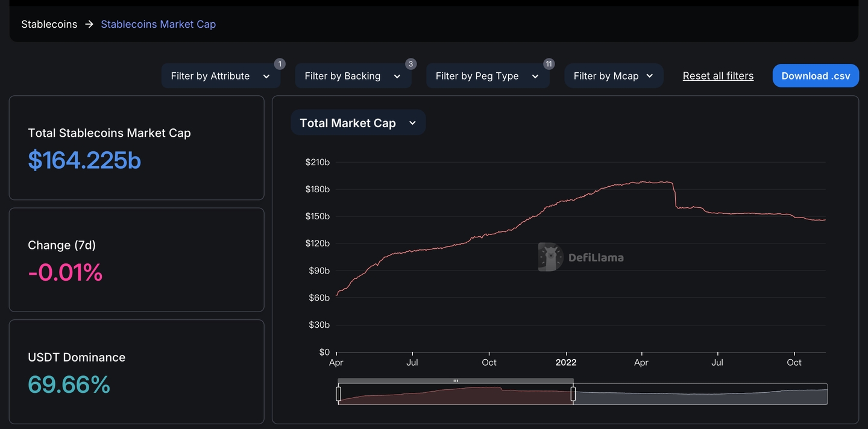Expand the Filter by Backing dropdown
Viewport: 868px width, 429px height.
(353, 76)
